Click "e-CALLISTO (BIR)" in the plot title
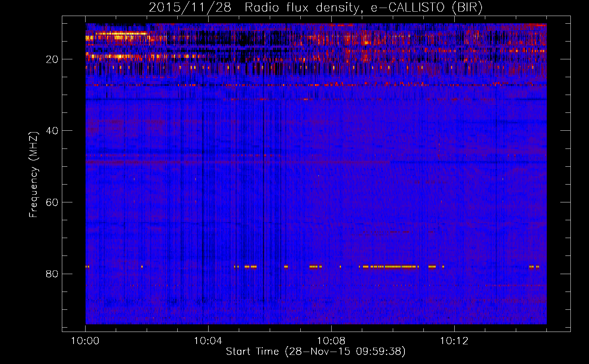Viewport: 589px width, 364px height. pyautogui.click(x=426, y=8)
